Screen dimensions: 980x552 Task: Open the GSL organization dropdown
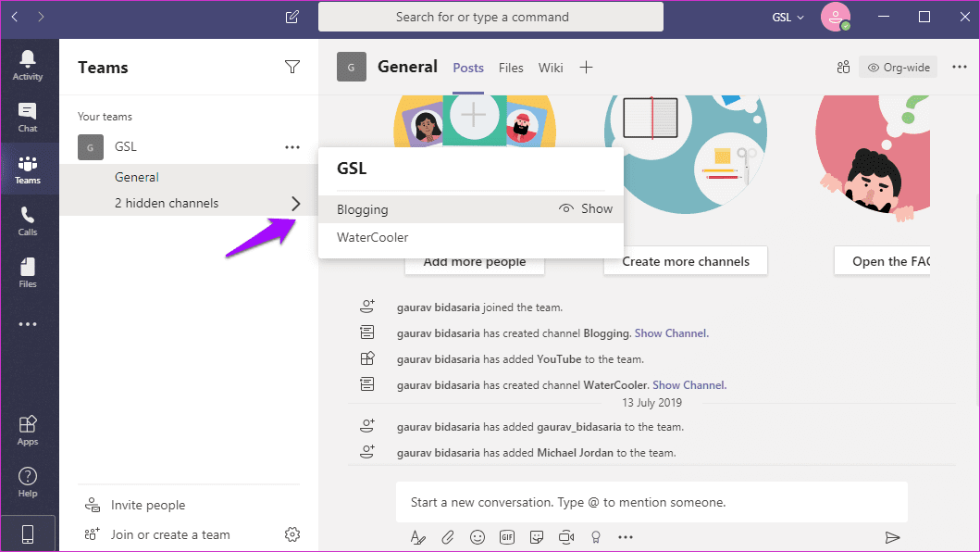(x=788, y=17)
